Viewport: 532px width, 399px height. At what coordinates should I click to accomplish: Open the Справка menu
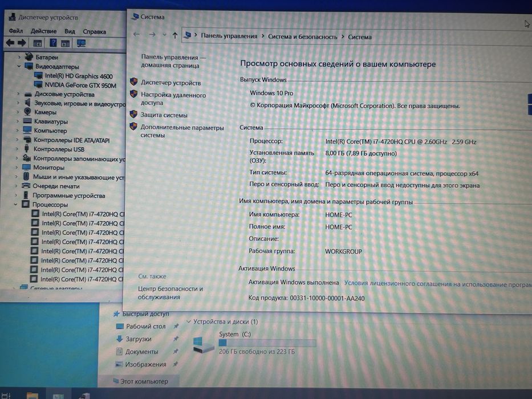pos(94,32)
